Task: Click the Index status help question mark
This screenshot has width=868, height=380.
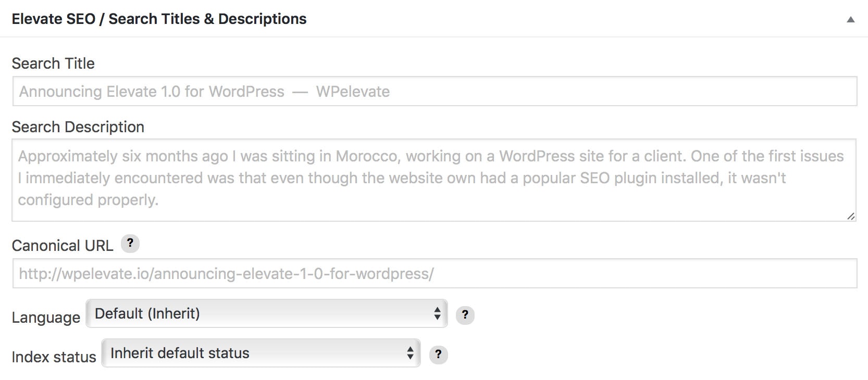Action: click(x=439, y=355)
